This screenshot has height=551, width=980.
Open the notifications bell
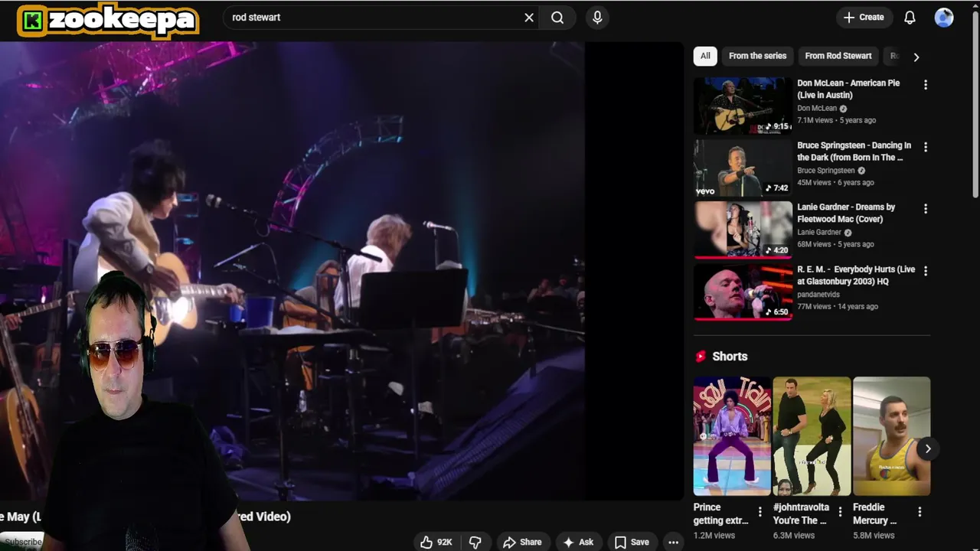point(910,18)
